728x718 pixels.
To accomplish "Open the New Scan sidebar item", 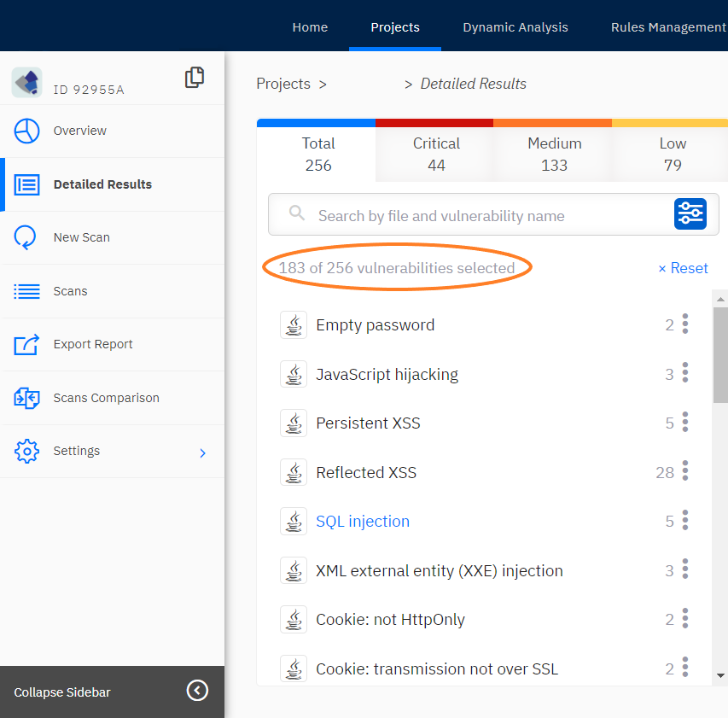I will click(112, 237).
